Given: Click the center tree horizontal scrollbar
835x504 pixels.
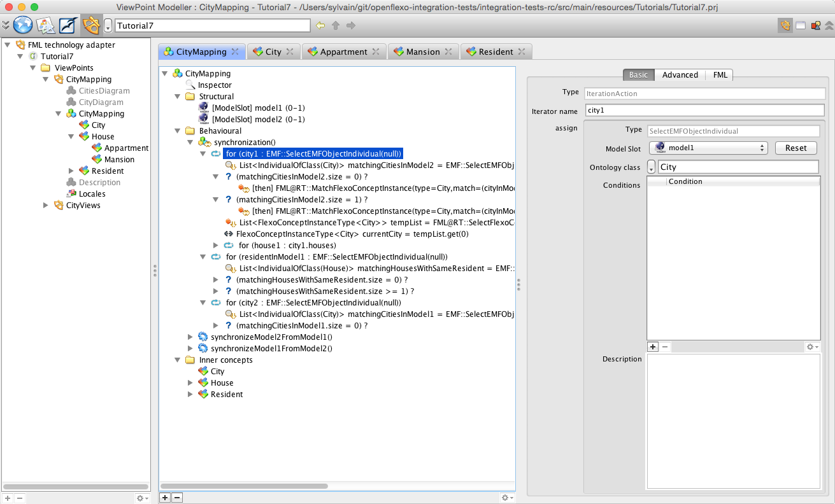Looking at the screenshot, I should [245, 486].
